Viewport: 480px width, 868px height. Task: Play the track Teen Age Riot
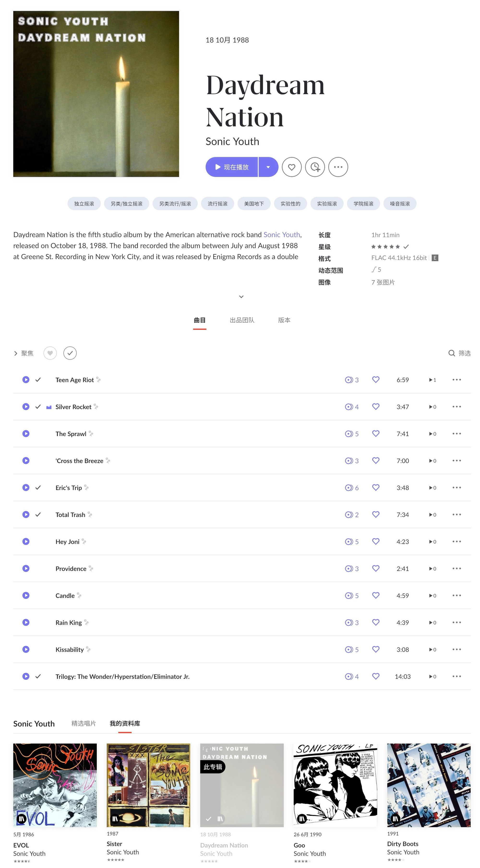point(26,380)
